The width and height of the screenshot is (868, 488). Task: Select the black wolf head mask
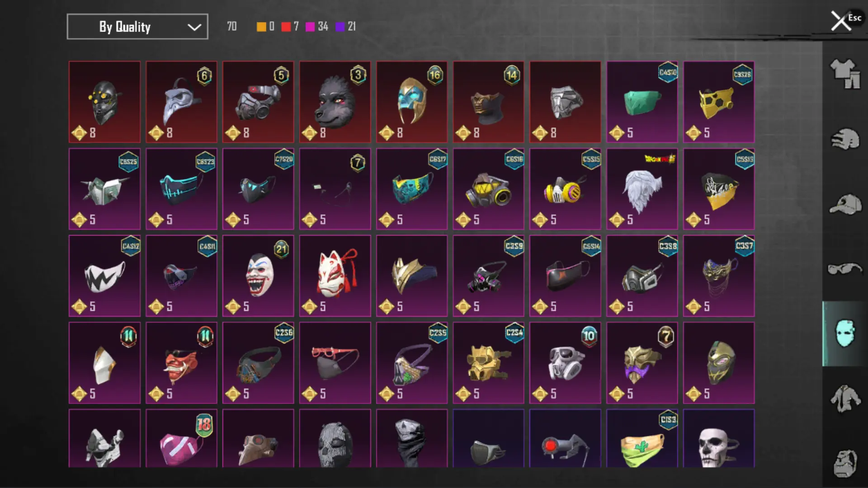(x=335, y=102)
